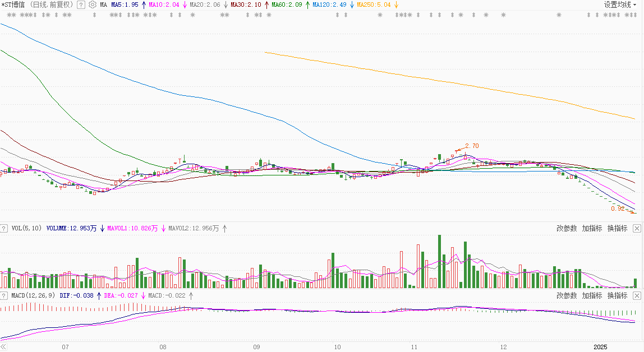Viewport: 644px width, 352px height.
Task: Jump to the 12 month marker
Action: [x=504, y=347]
